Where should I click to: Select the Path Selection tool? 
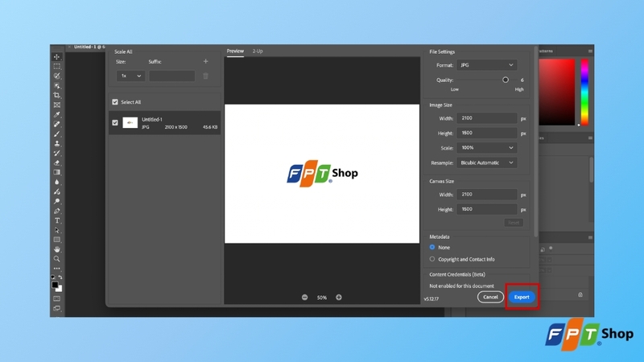(x=56, y=230)
